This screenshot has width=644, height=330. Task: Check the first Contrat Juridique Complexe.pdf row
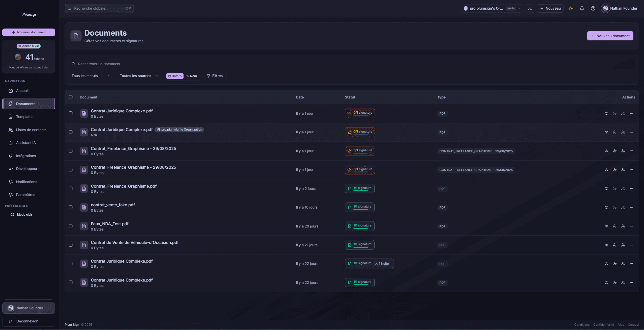(71, 114)
